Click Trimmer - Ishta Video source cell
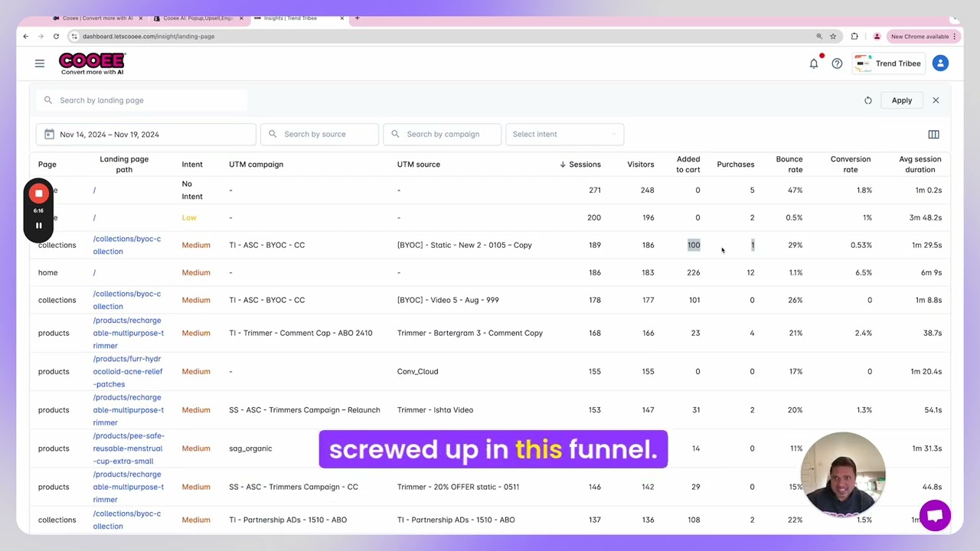980x551 pixels. click(x=435, y=409)
